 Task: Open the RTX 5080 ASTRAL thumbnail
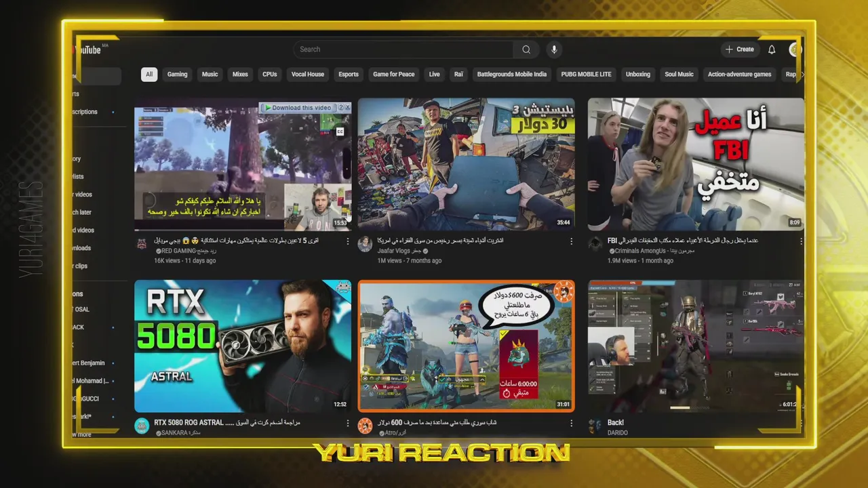click(243, 346)
